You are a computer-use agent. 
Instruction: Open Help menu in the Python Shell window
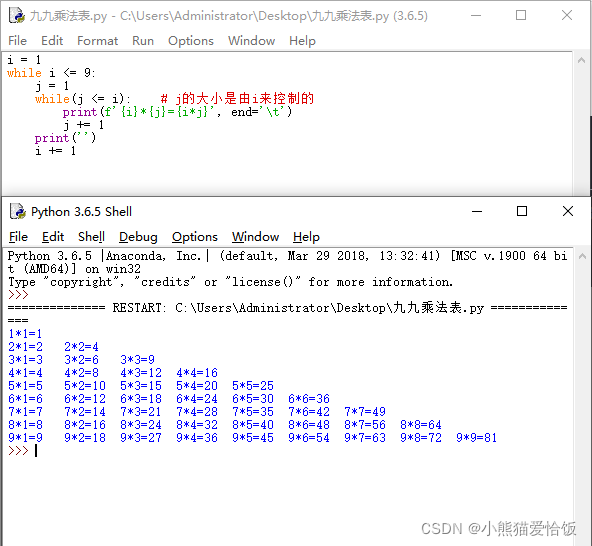306,237
